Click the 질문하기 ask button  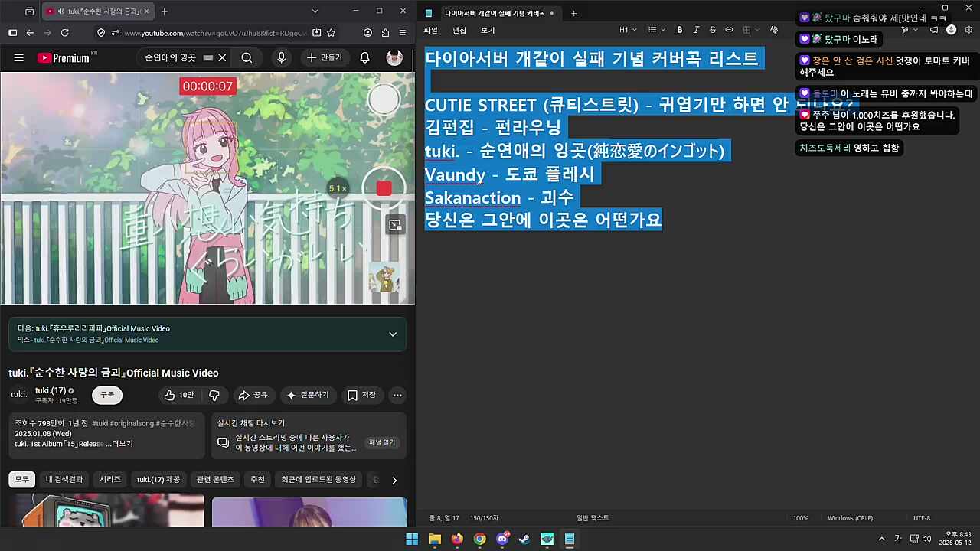pyautogui.click(x=308, y=395)
